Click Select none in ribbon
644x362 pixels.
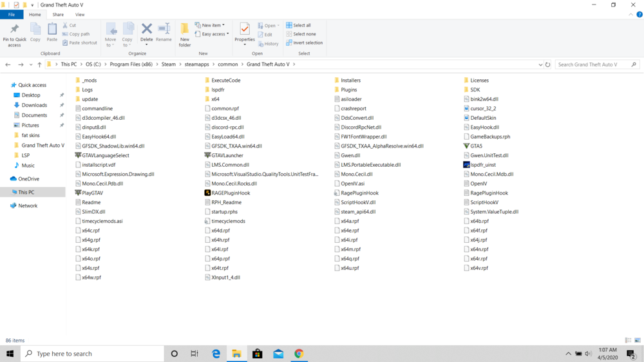coord(301,34)
